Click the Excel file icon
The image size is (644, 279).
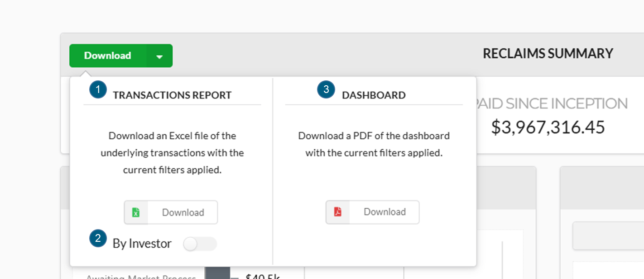coord(136,212)
